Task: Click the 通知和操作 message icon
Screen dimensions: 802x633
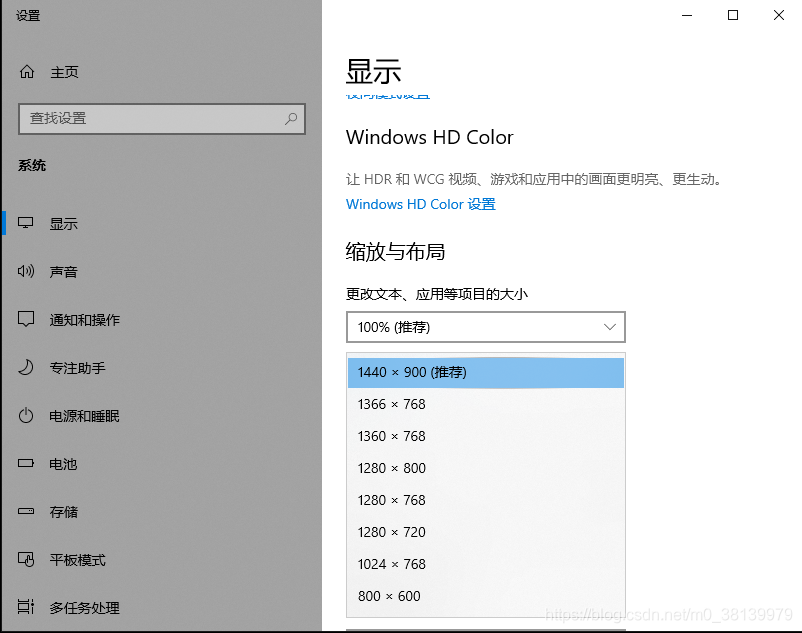Action: (26, 319)
